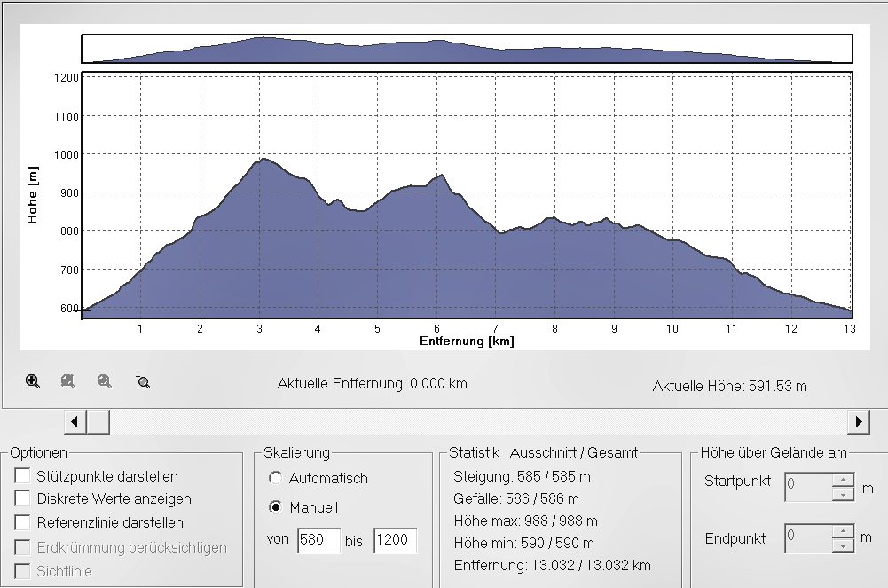This screenshot has height=588, width=888.
Task: Select Automatisch scaling radio button
Action: point(275,478)
